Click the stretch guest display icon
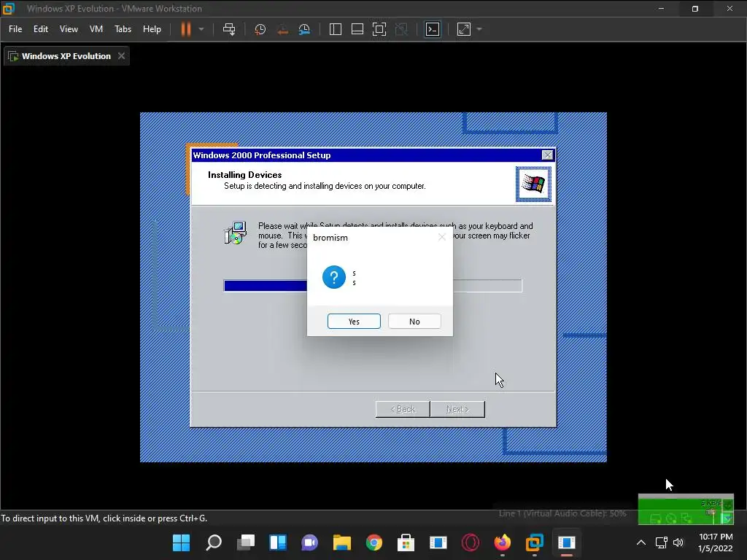Viewport: 747px width, 560px height. pos(464,29)
